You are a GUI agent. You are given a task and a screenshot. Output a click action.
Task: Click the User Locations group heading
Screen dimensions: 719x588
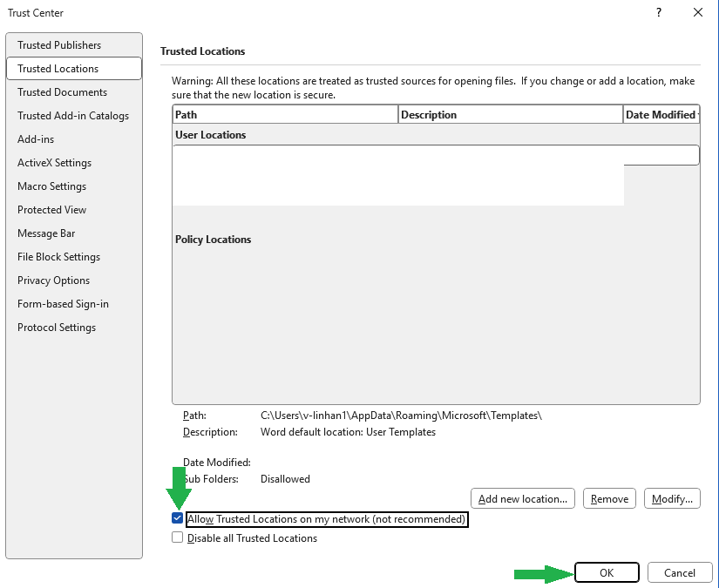tap(211, 135)
